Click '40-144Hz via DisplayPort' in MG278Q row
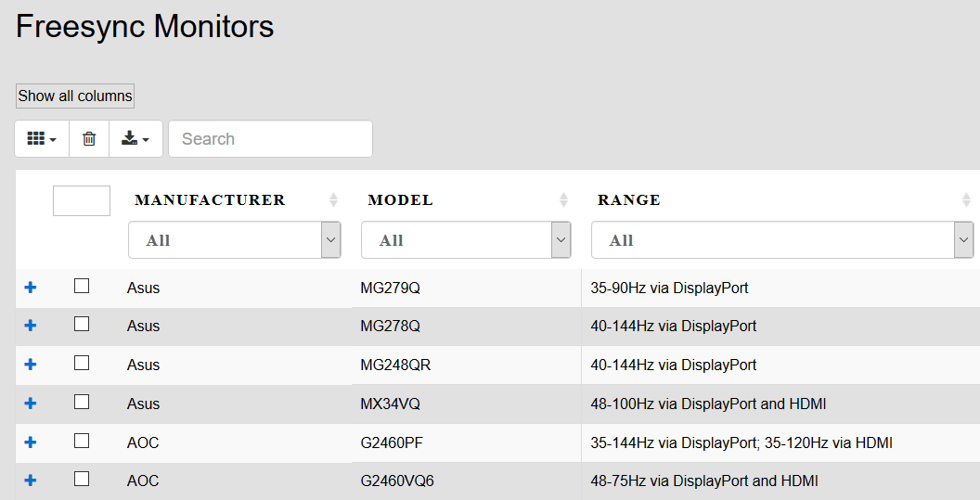 pos(673,327)
